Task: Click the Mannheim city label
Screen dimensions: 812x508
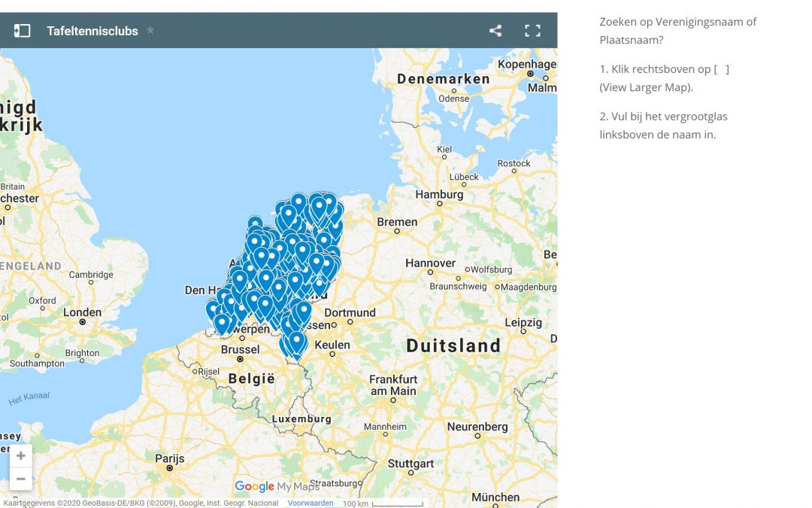Action: point(385,427)
